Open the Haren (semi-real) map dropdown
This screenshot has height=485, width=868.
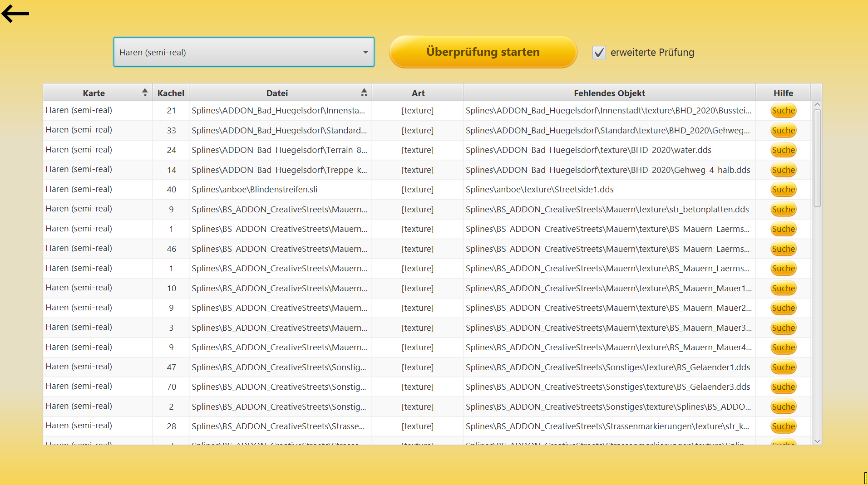(243, 52)
